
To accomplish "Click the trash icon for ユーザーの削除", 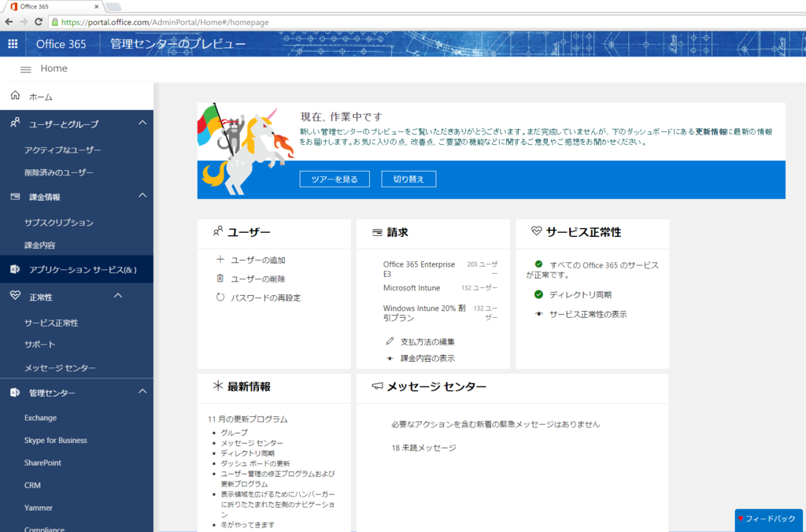I will pyautogui.click(x=220, y=278).
